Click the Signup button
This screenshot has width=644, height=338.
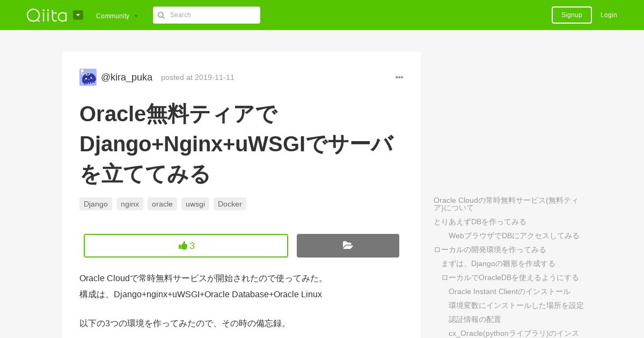(572, 15)
